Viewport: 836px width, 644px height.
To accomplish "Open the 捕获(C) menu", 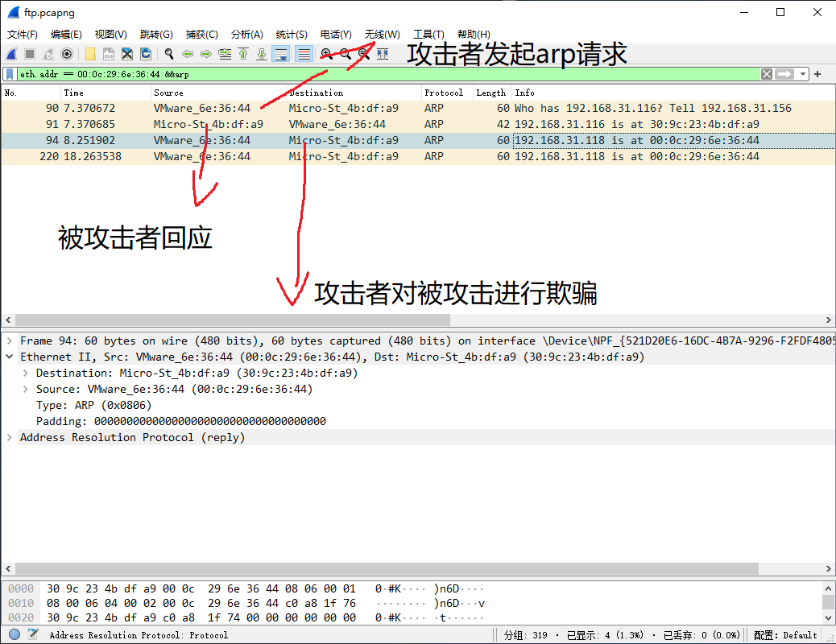I will coord(201,35).
